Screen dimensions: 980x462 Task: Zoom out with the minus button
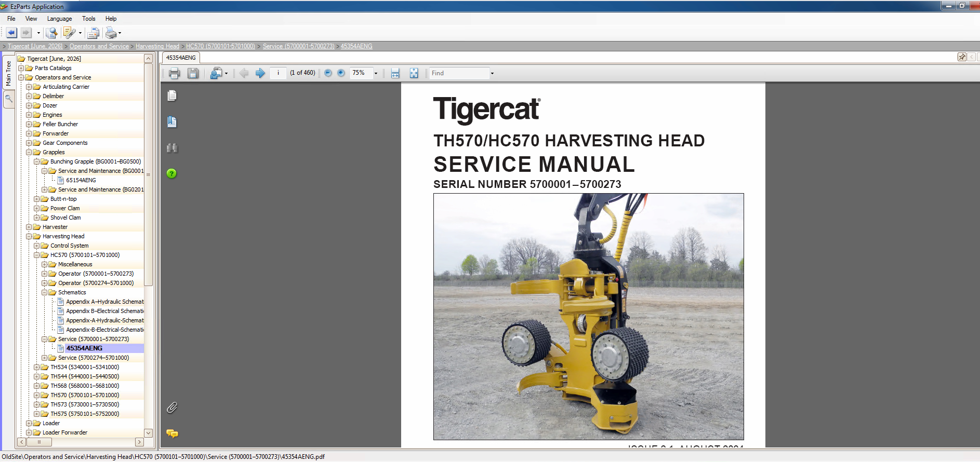tap(328, 73)
